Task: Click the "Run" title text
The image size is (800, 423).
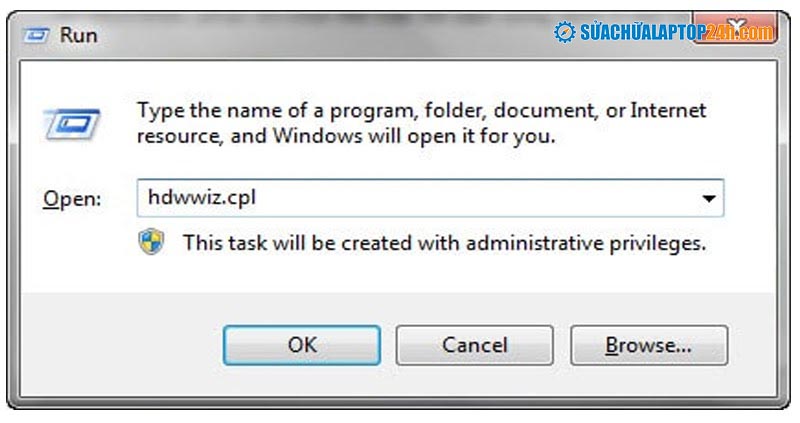Action: pyautogui.click(x=79, y=35)
